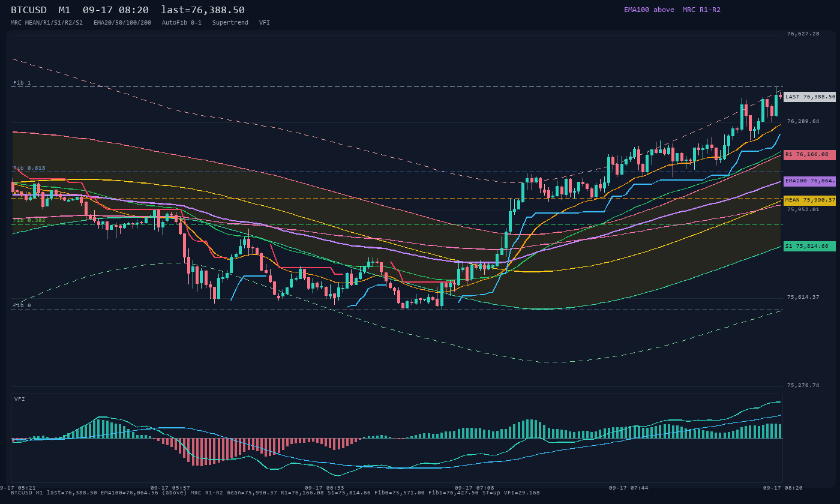Click the 75,952.01 price axis value

point(803,209)
